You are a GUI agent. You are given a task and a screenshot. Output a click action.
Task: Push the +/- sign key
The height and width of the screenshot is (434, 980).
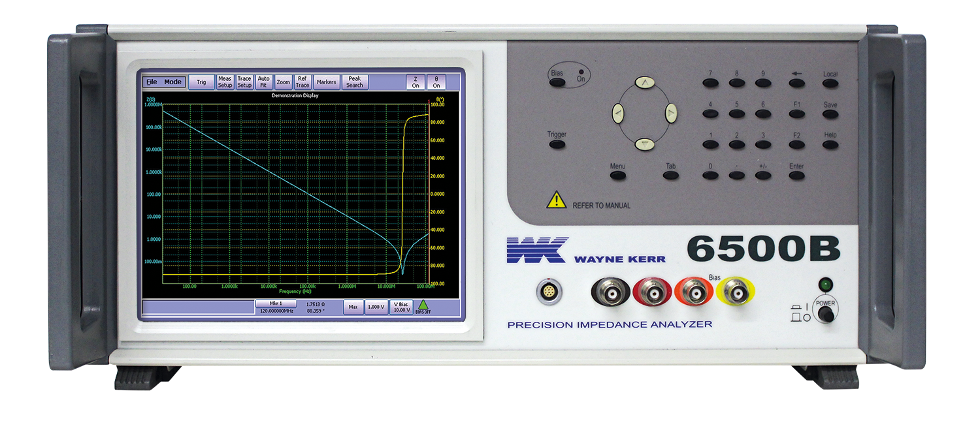(x=763, y=175)
